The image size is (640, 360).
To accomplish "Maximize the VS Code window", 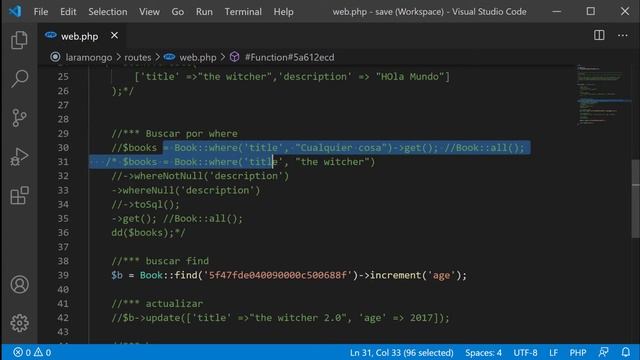I will [x=591, y=11].
